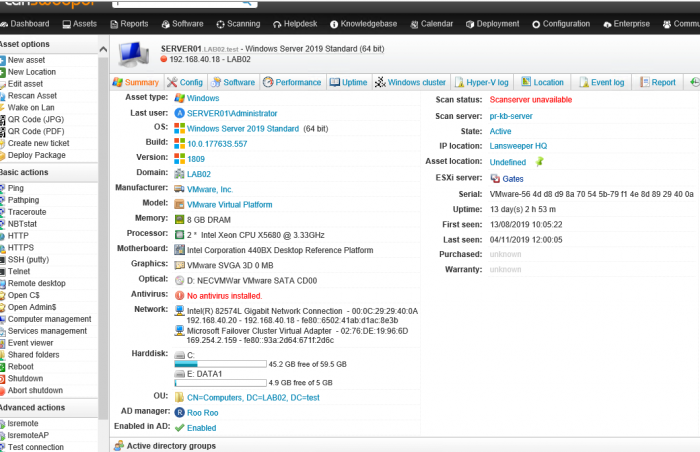This screenshot has height=452, width=700.
Task: Switch to the Performance tab
Action: [x=292, y=82]
